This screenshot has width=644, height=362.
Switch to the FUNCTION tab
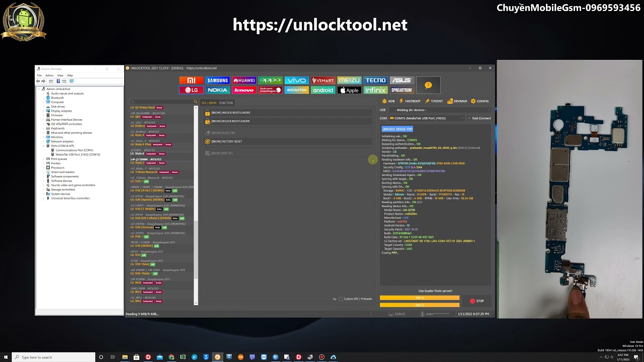[226, 103]
